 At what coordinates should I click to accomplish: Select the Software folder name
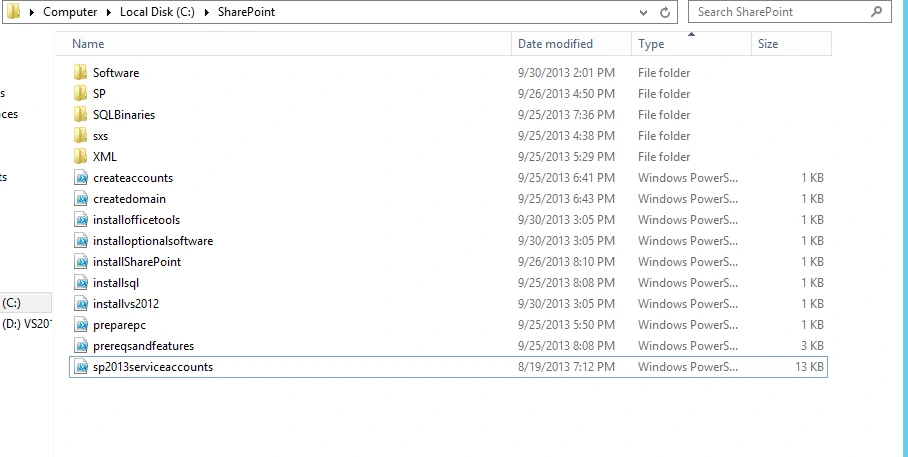point(116,73)
